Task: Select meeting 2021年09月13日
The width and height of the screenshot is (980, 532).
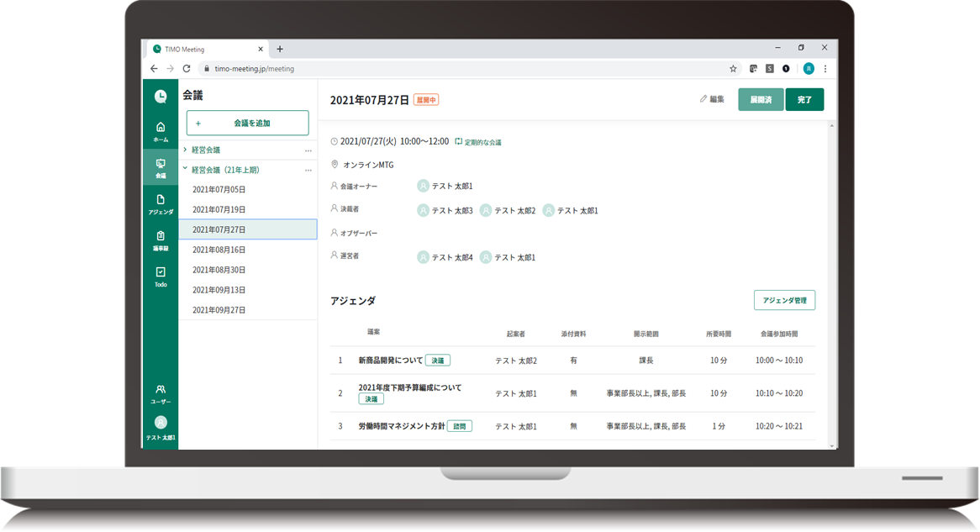Action: [247, 290]
